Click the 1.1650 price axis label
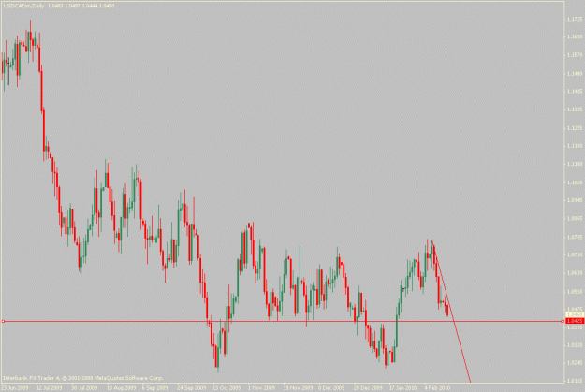The image size is (585, 392). tap(575, 36)
